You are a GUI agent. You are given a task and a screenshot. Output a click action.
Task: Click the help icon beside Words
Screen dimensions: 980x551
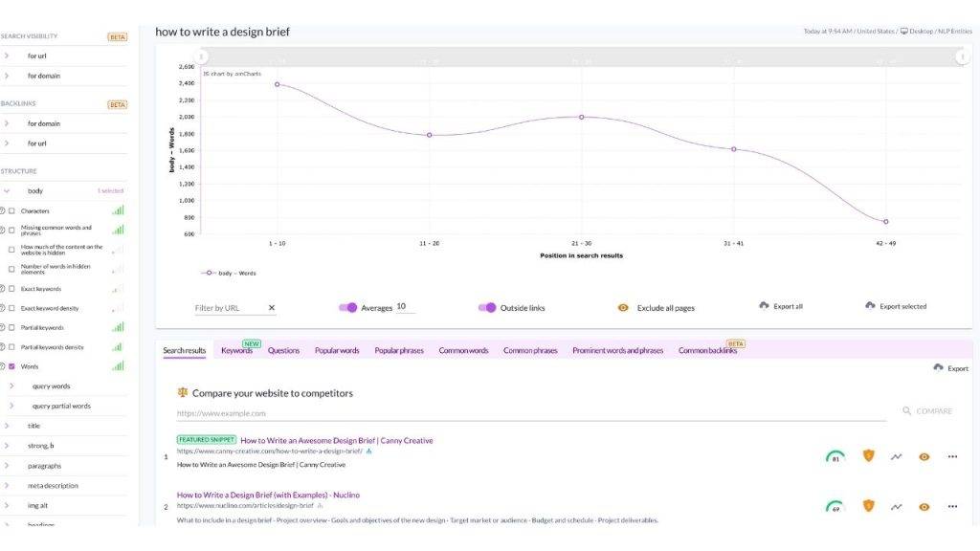pyautogui.click(x=3, y=366)
